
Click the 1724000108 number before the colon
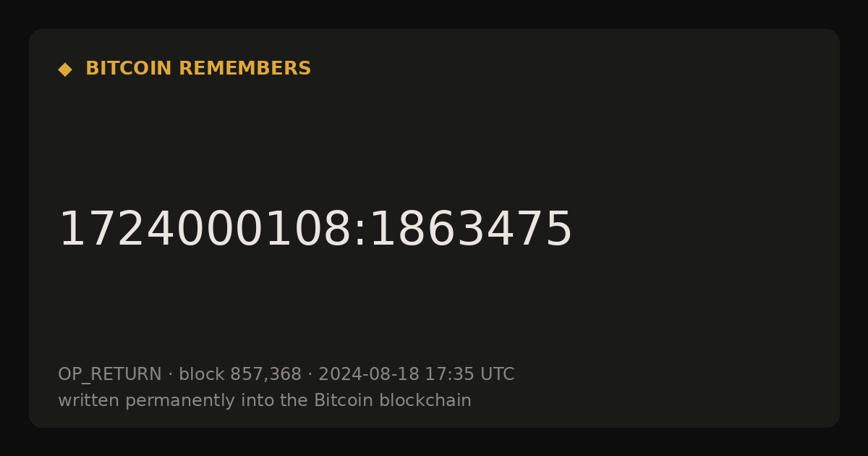coord(203,230)
